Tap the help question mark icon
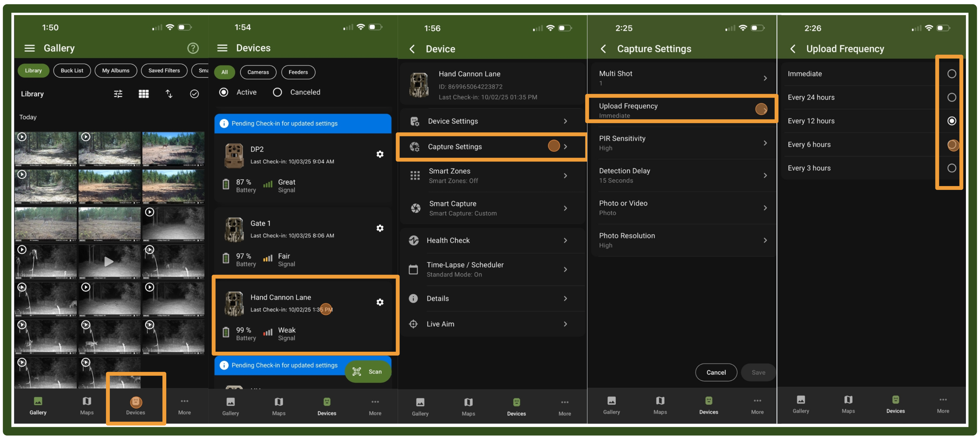The image size is (980, 439). click(193, 48)
